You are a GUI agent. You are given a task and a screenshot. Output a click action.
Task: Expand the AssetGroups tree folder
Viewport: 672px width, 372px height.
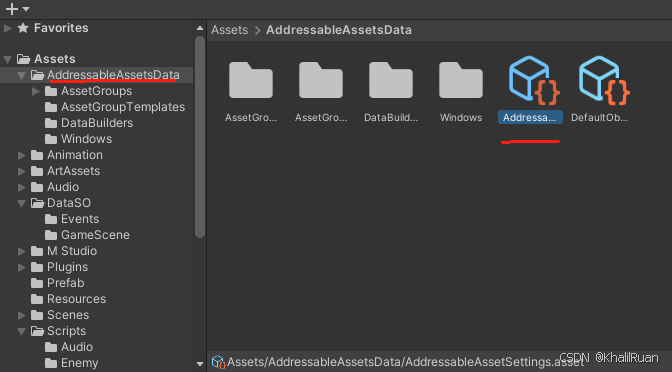pos(36,91)
